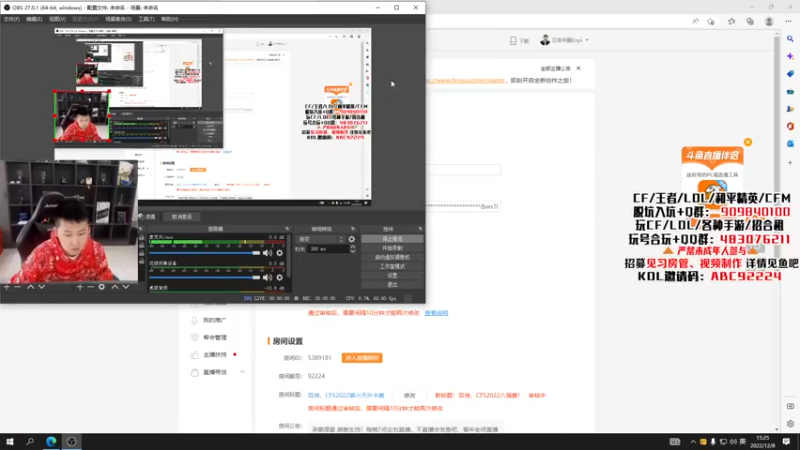This screenshot has height=450, width=800.
Task: Click the Edge read aloud icon
Action: [x=695, y=21]
